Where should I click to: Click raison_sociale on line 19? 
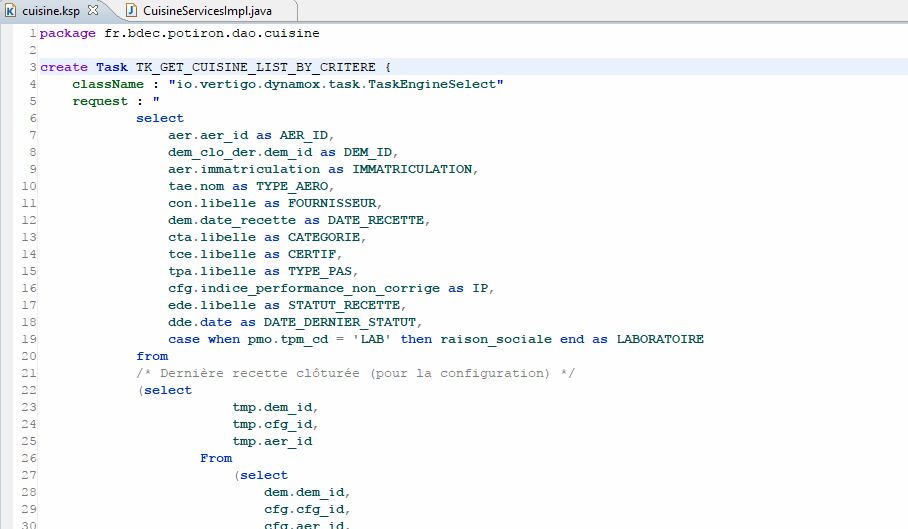coord(496,339)
